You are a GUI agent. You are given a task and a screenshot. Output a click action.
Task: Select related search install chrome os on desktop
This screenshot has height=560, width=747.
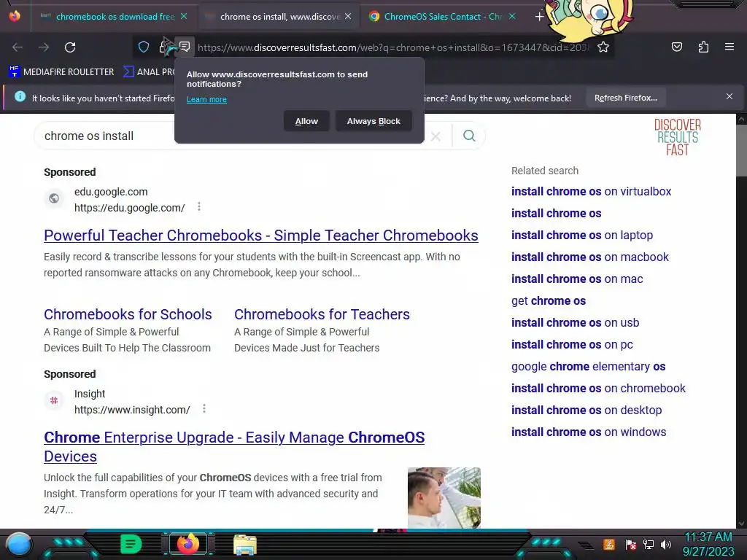587,411
